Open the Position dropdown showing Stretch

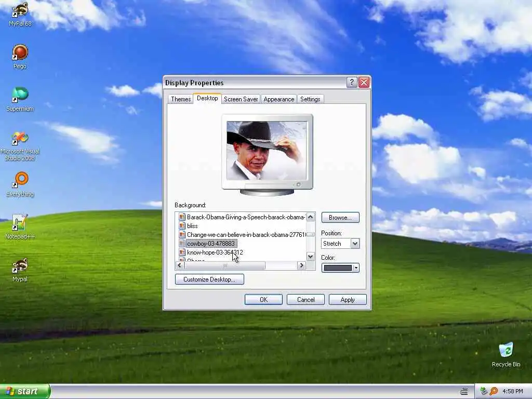pyautogui.click(x=340, y=244)
